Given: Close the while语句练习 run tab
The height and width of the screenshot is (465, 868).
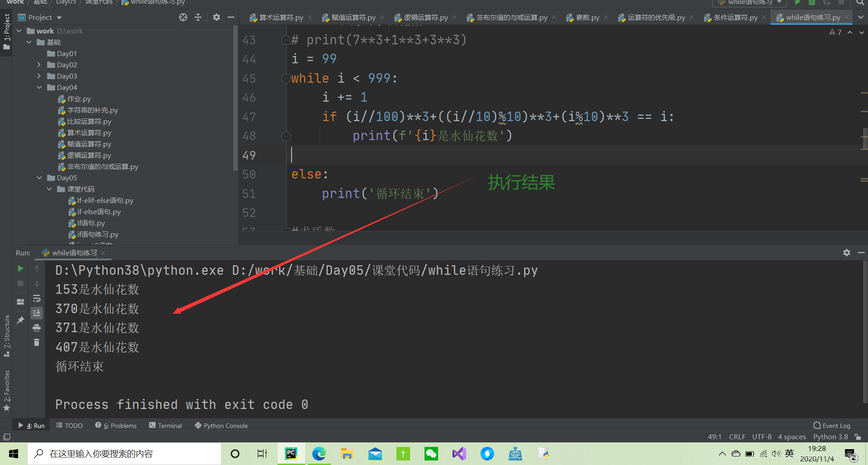Looking at the screenshot, I should (103, 253).
